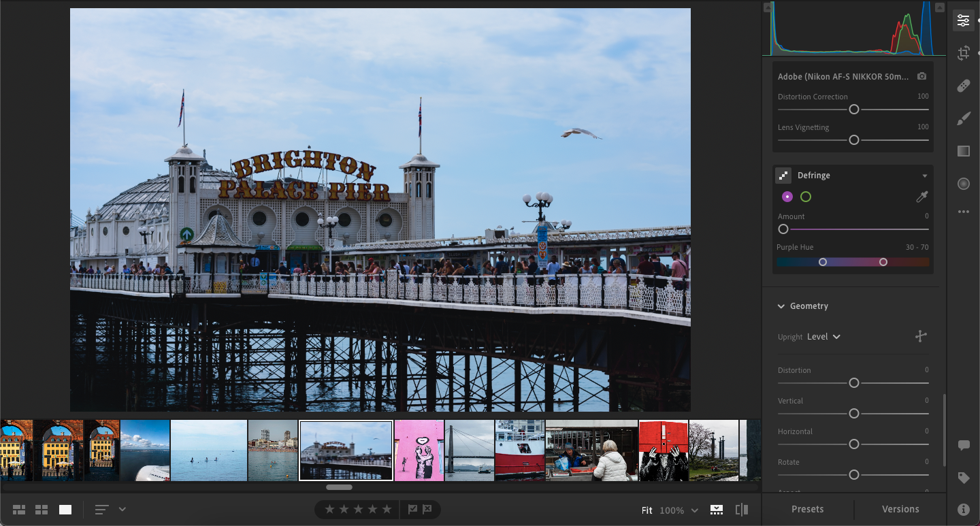Viewport: 980px width, 526px height.
Task: Click the Defringe panel icon
Action: (x=783, y=176)
